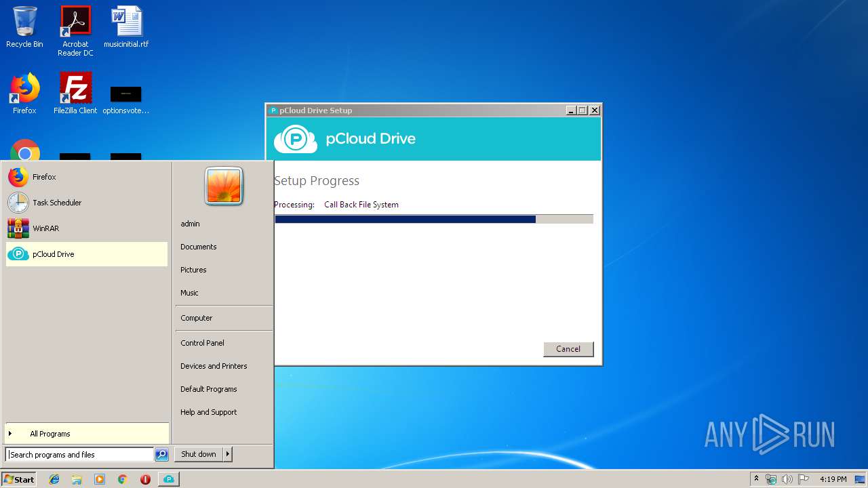Minimize the pCloud Drive Setup window
The height and width of the screenshot is (488, 868).
(571, 110)
